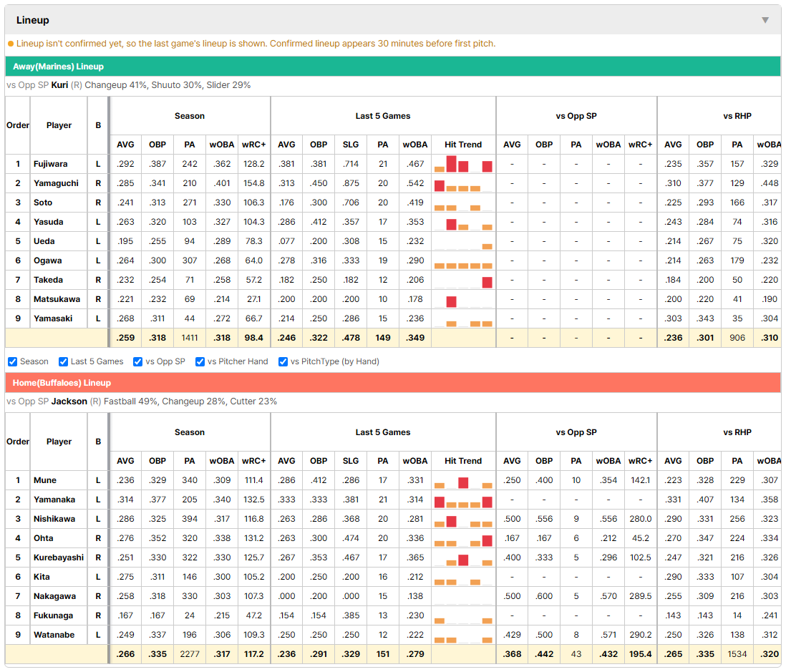Screen dimensions: 786x672
Task: Click Yamaguchi's hit trend chart
Action: pyautogui.click(x=463, y=183)
